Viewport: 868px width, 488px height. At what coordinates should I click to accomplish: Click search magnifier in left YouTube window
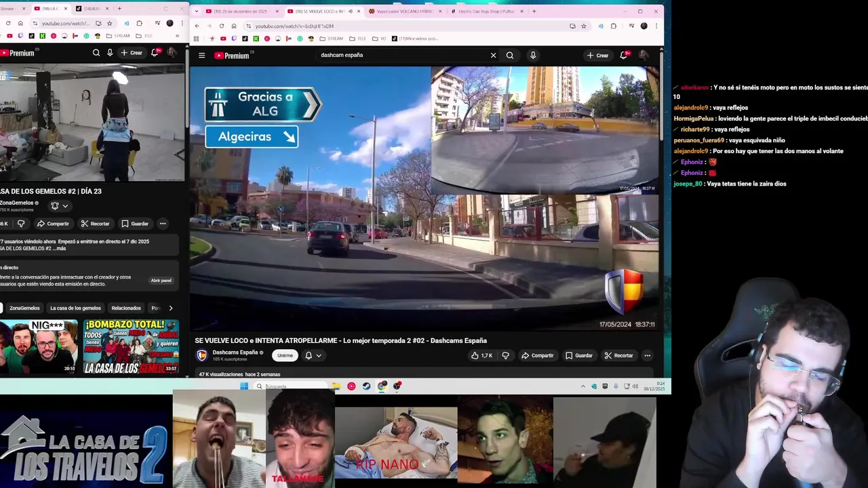96,53
